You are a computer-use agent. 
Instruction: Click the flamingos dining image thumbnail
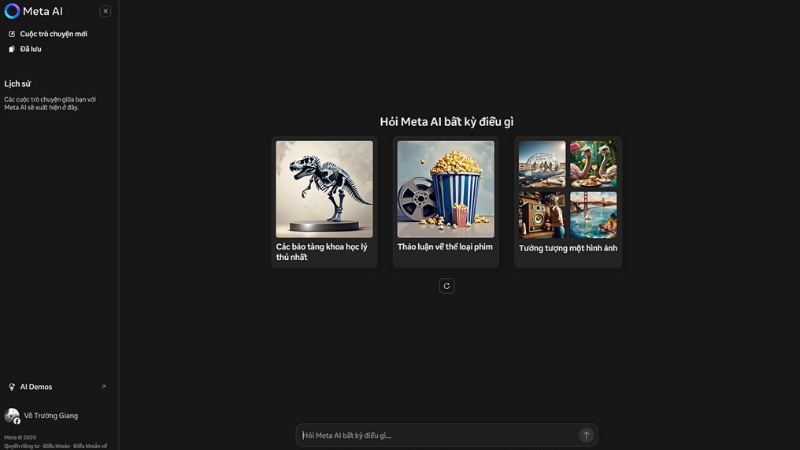pyautogui.click(x=593, y=164)
